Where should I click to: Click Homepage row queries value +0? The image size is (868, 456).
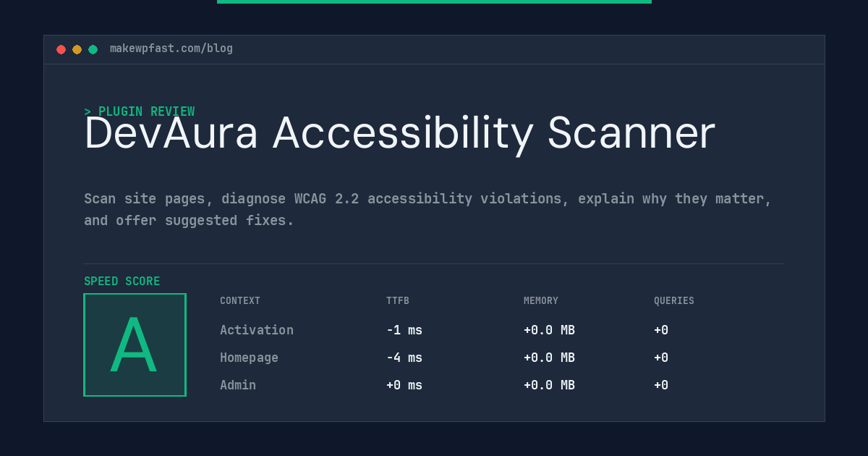coord(661,358)
